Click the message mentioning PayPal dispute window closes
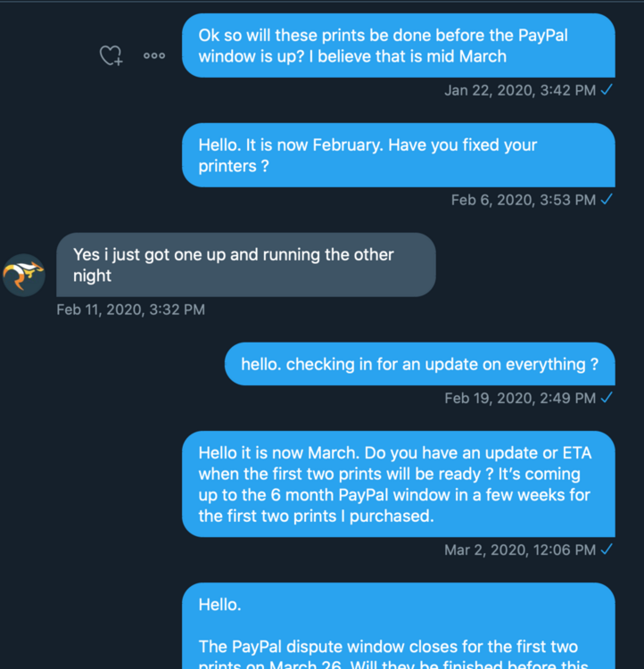Image resolution: width=644 pixels, height=669 pixels. pyautogui.click(x=399, y=626)
